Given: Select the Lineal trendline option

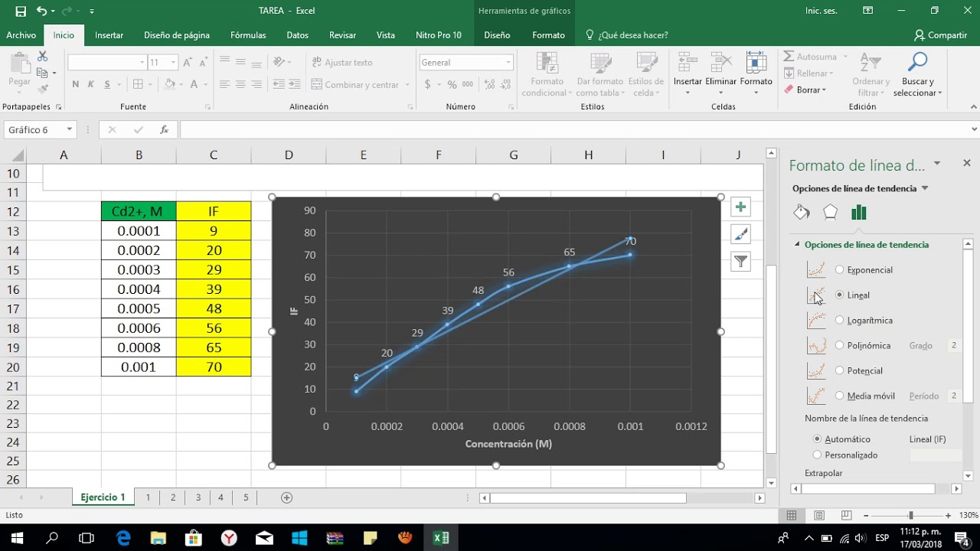Looking at the screenshot, I should coord(840,295).
